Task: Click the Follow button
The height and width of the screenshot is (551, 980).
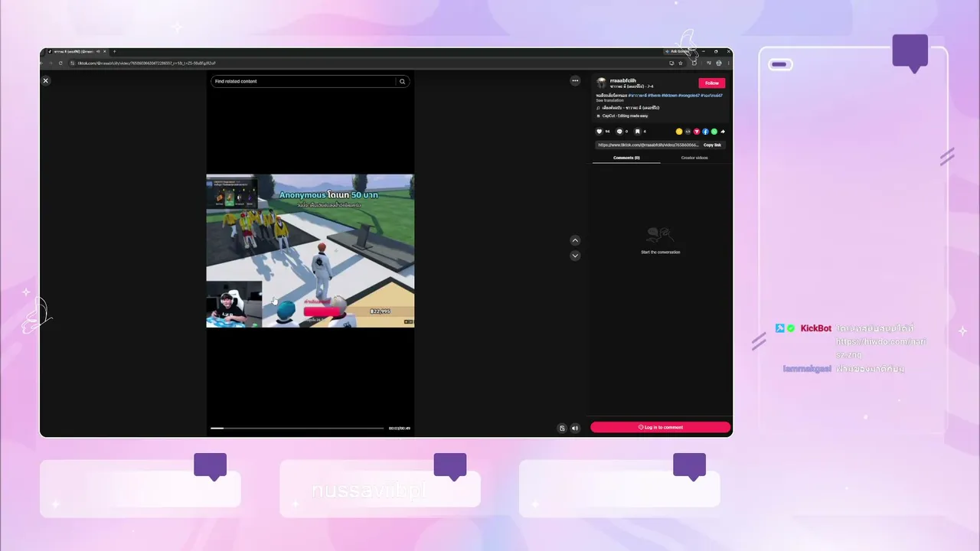Action: (712, 83)
